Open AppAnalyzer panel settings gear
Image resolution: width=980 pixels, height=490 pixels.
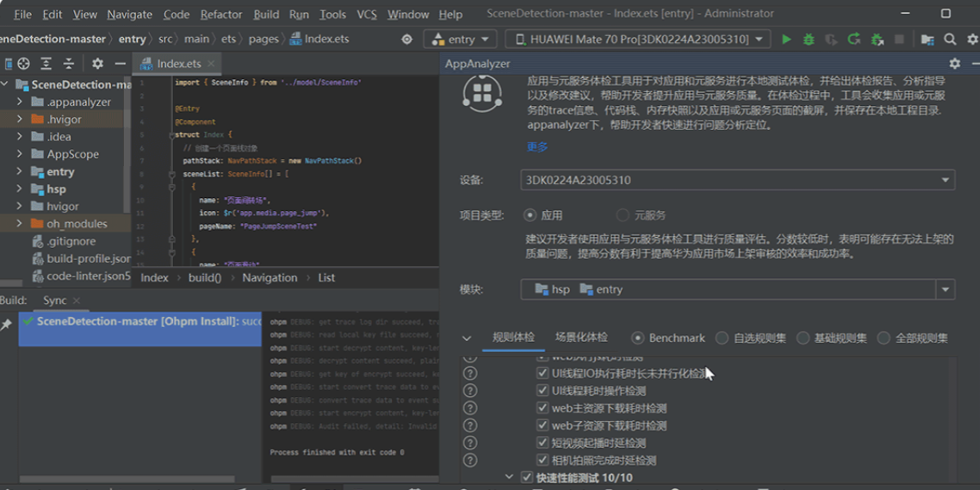(x=954, y=64)
